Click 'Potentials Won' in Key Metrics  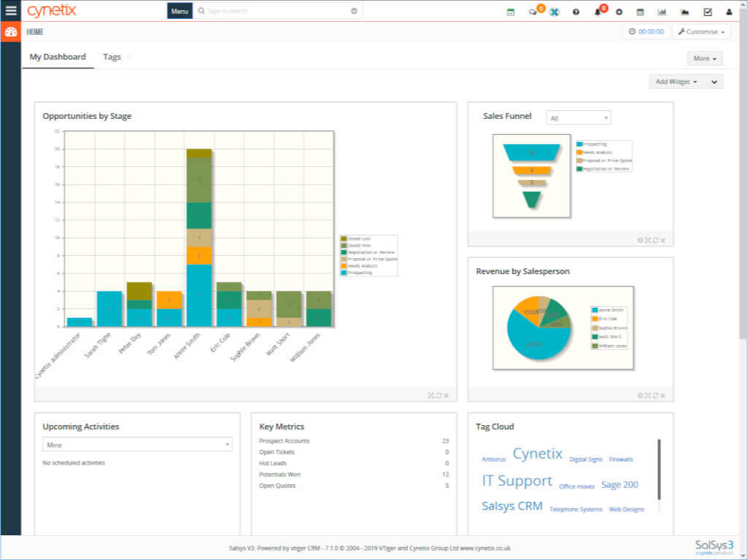click(x=279, y=474)
